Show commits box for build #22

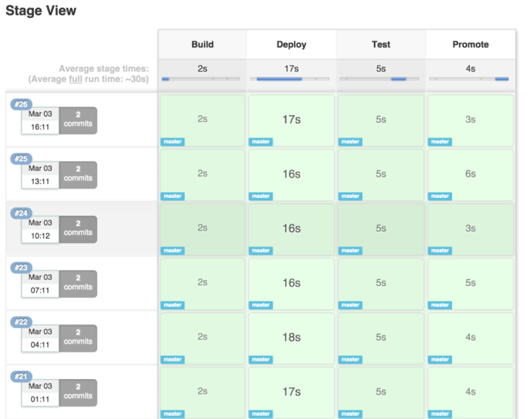coord(78,337)
